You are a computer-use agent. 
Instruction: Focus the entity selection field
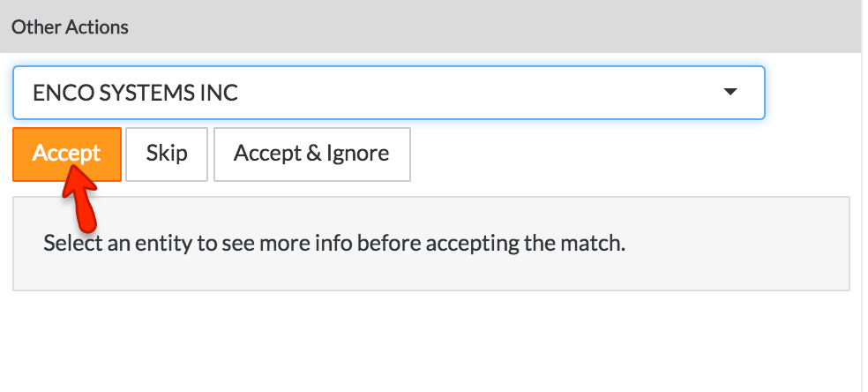388,92
